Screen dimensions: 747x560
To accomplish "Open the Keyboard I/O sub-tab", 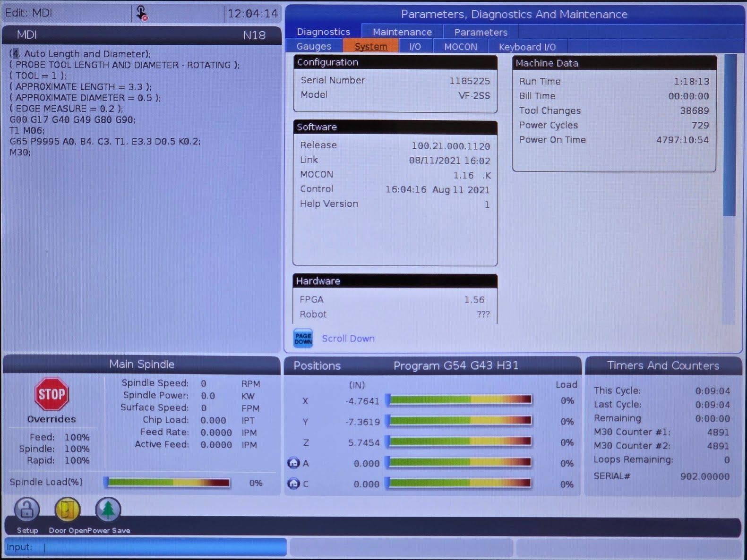I will (527, 46).
